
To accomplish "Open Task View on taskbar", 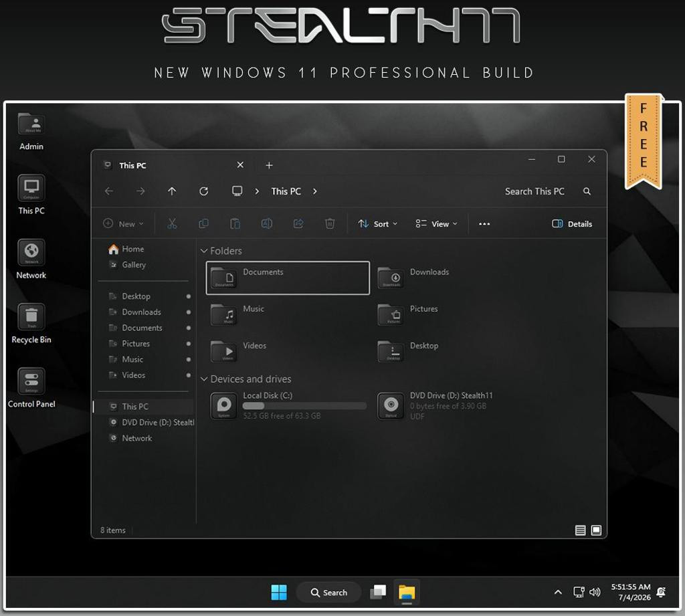I will [378, 593].
